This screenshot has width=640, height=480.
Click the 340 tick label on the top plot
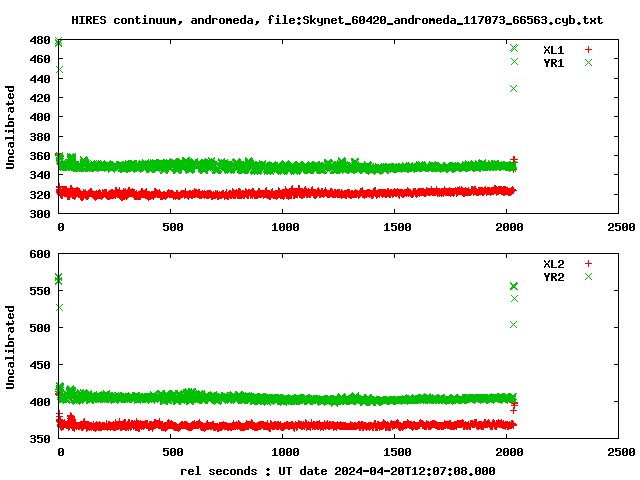pyautogui.click(x=40, y=175)
